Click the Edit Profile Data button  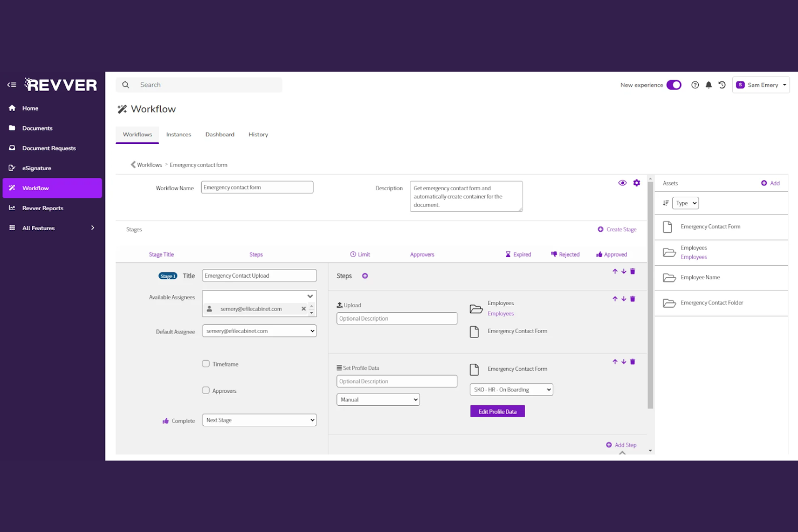(497, 411)
